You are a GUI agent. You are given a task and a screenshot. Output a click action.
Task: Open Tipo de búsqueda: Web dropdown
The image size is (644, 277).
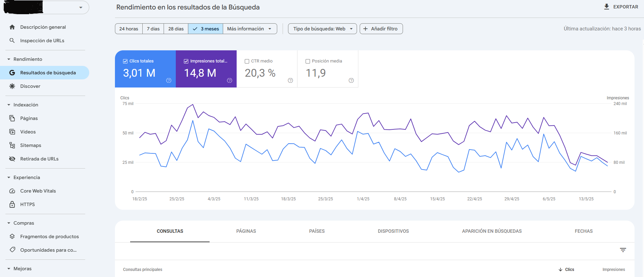tap(322, 29)
